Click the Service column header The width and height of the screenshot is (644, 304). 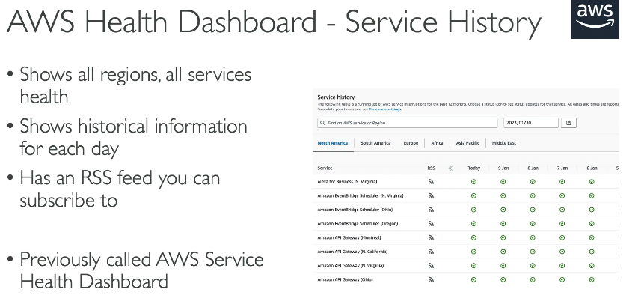point(325,168)
